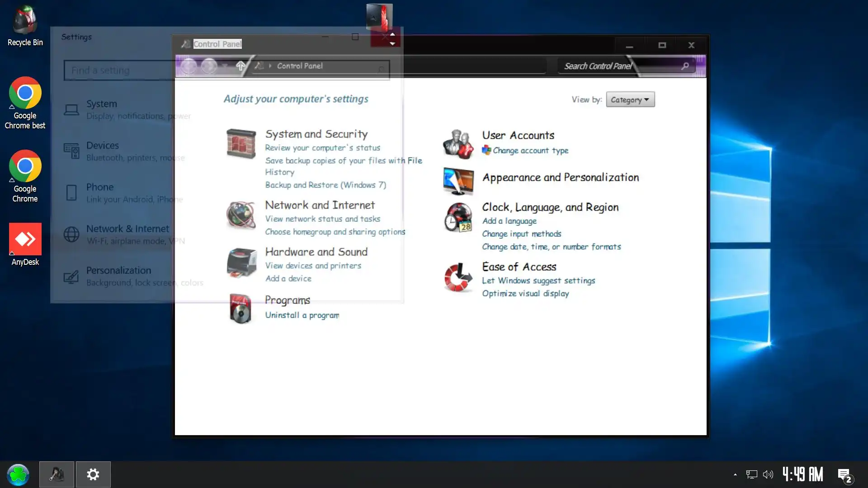Screen dimensions: 868x488
Task: Show hidden icons in the system tray
Action: coord(735,474)
